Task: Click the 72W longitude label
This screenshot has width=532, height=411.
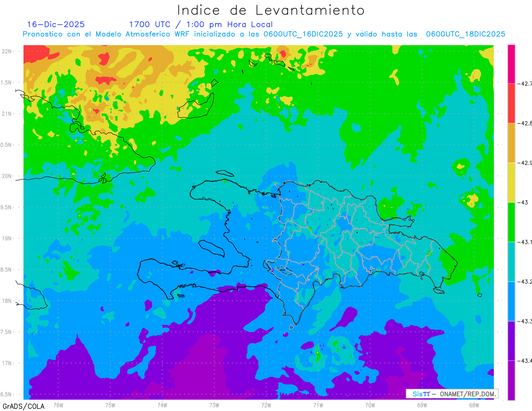Action: [x=266, y=404]
